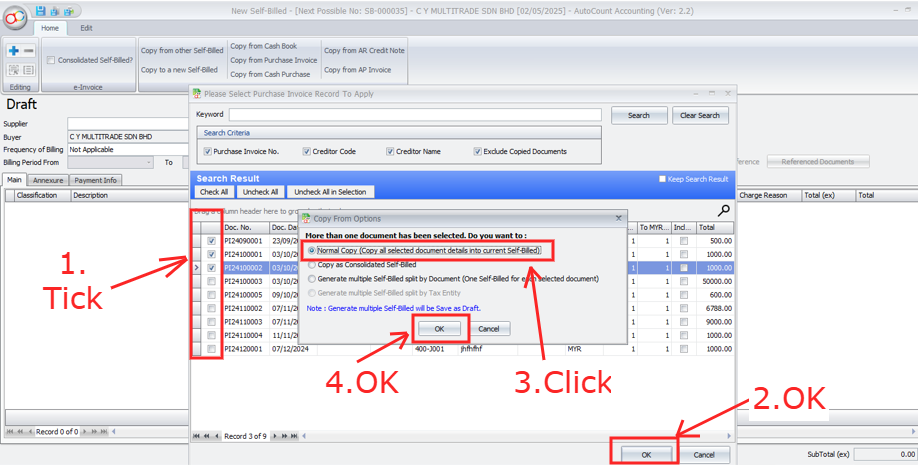The width and height of the screenshot is (918, 465).
Task: Open the Payment Info tab
Action: click(x=95, y=180)
